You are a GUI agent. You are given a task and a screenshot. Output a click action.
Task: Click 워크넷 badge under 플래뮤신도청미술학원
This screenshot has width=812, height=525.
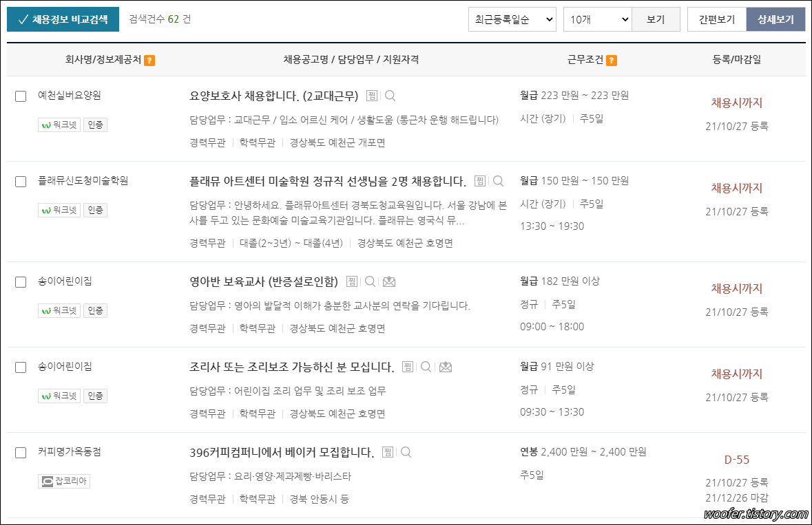(59, 210)
